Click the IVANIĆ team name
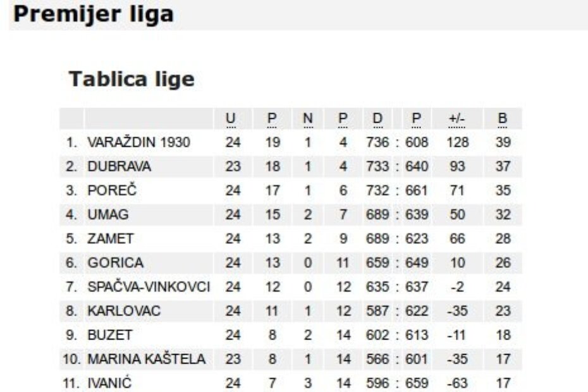This screenshot has width=588, height=392. (109, 383)
